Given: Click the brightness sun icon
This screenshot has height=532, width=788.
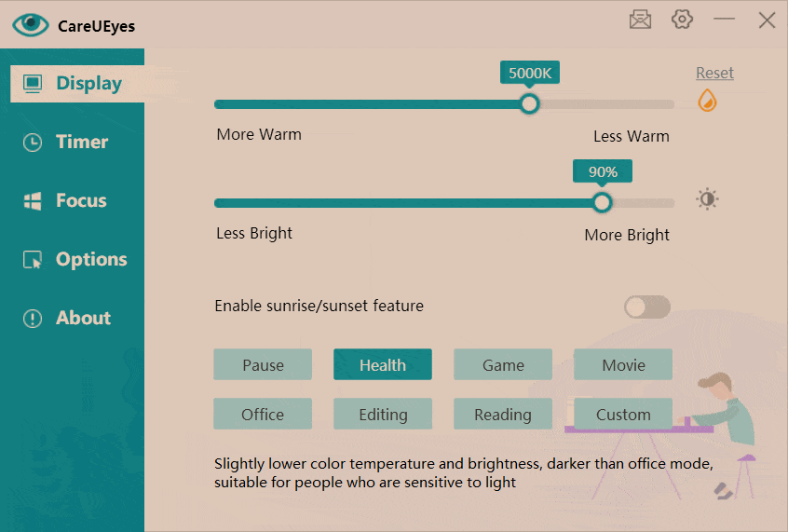Looking at the screenshot, I should pyautogui.click(x=707, y=199).
